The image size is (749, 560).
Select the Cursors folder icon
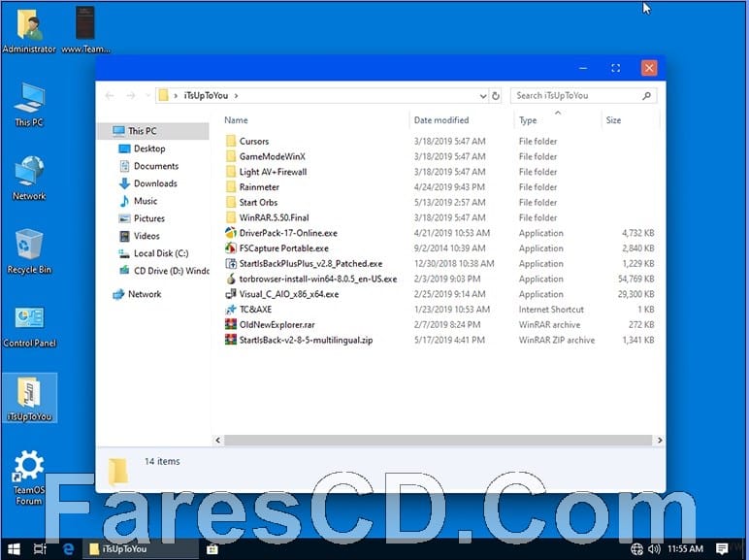[231, 141]
